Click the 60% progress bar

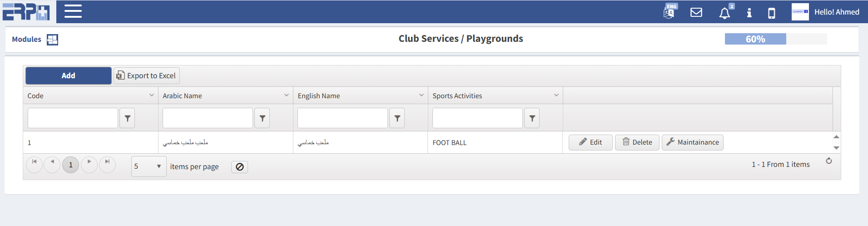[775, 39]
